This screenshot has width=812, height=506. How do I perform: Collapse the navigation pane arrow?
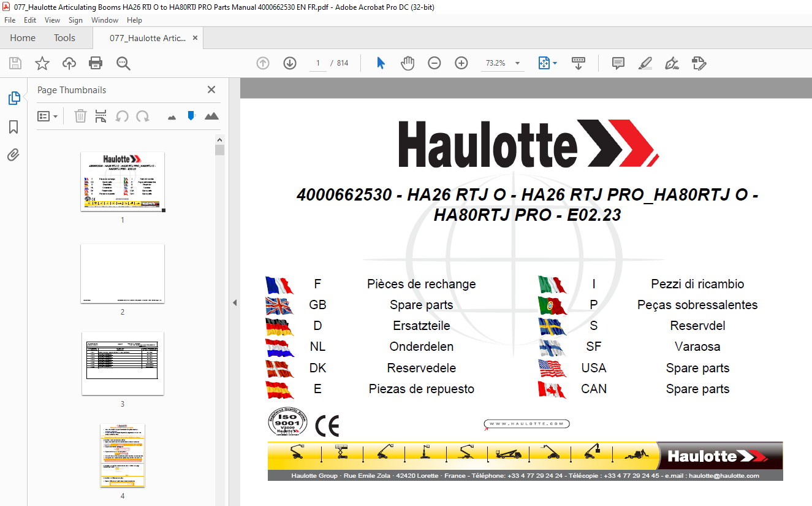coord(234,302)
